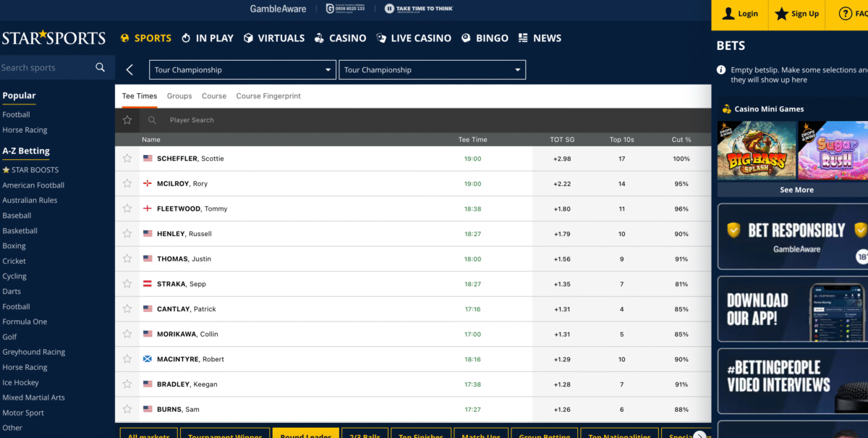
Task: Open Greyhound Racing in A-Z Betting
Action: [33, 352]
